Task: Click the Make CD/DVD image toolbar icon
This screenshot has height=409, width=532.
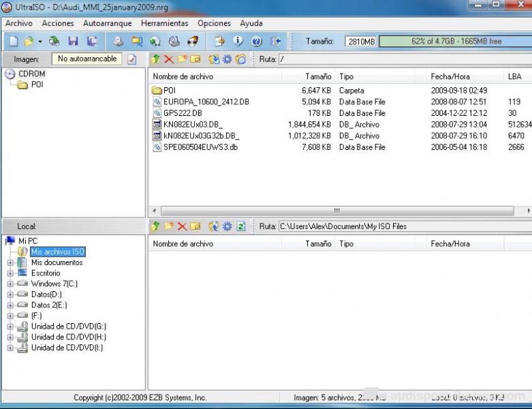Action: (x=118, y=42)
